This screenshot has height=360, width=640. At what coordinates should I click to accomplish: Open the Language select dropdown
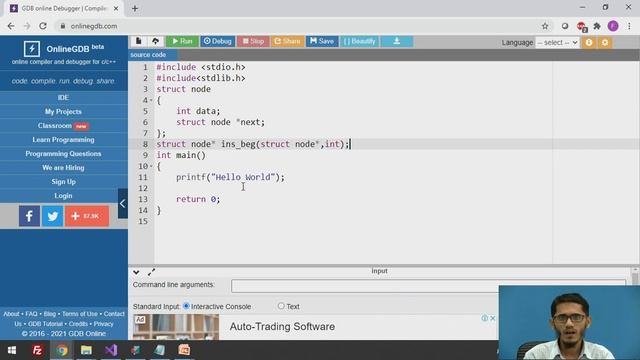[x=557, y=42]
